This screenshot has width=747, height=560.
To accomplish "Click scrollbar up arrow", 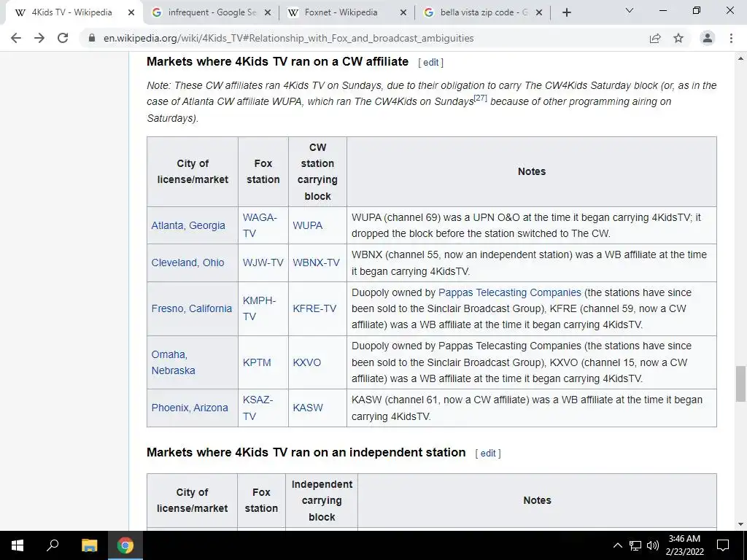I will point(740,58).
